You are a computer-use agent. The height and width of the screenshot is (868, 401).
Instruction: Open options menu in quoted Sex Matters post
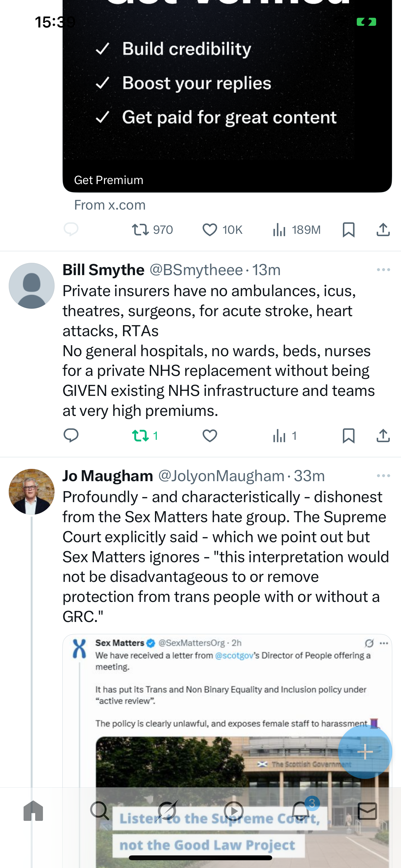384,643
